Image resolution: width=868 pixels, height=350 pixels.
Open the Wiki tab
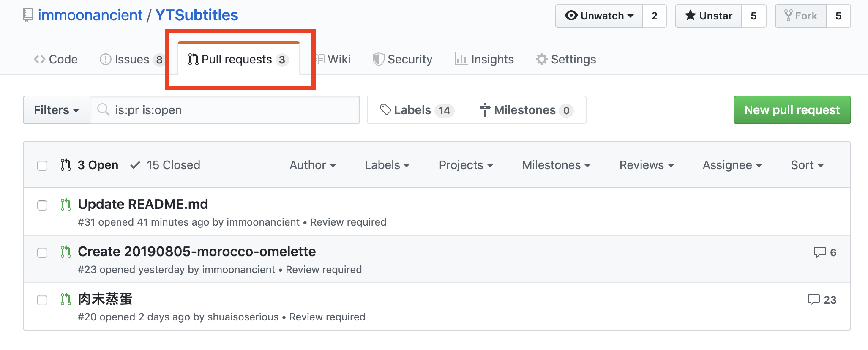click(333, 59)
